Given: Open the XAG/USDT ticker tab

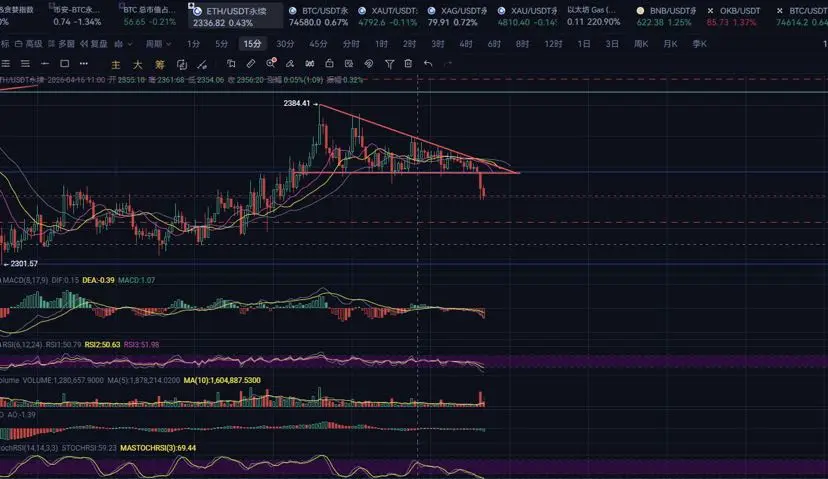Looking at the screenshot, I should pos(457,16).
